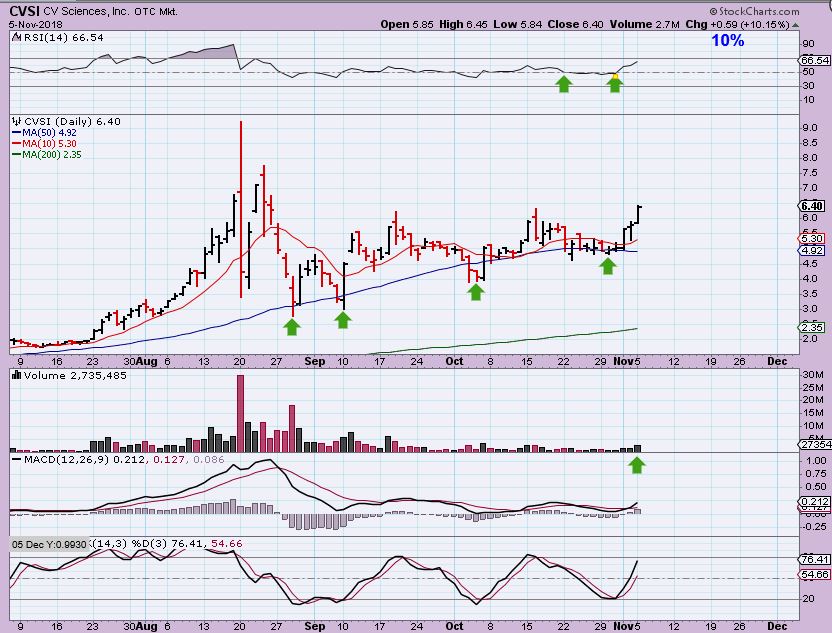Click the small up triangle beside the Chg value
Image resolution: width=832 pixels, height=633 pixels.
[x=795, y=25]
